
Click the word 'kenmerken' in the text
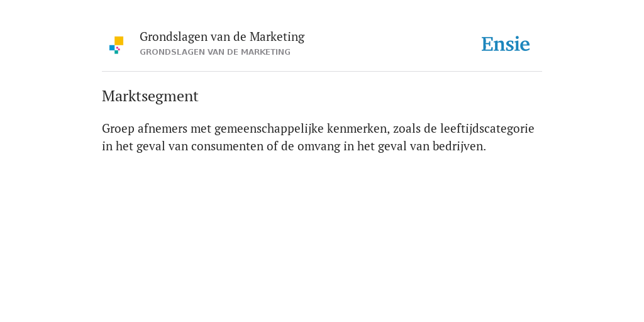click(x=357, y=128)
